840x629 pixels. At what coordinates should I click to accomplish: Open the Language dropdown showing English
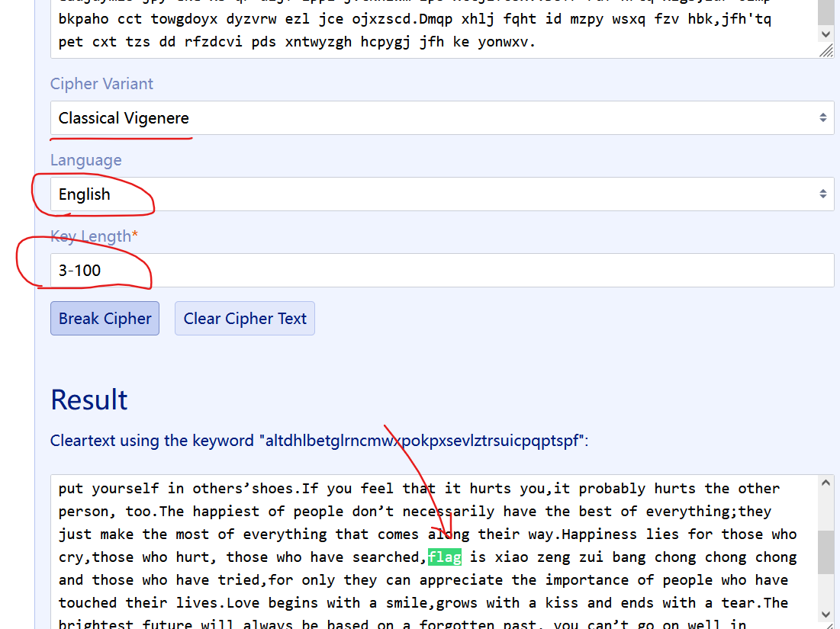coord(442,194)
